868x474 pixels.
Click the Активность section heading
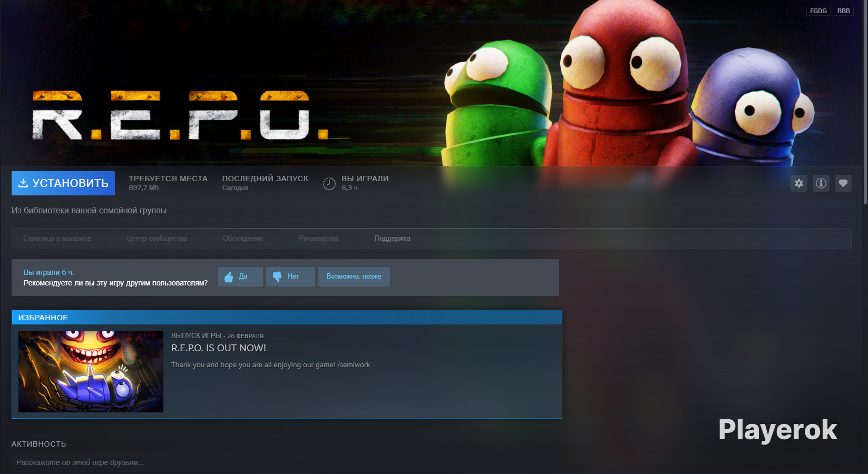[x=39, y=444]
